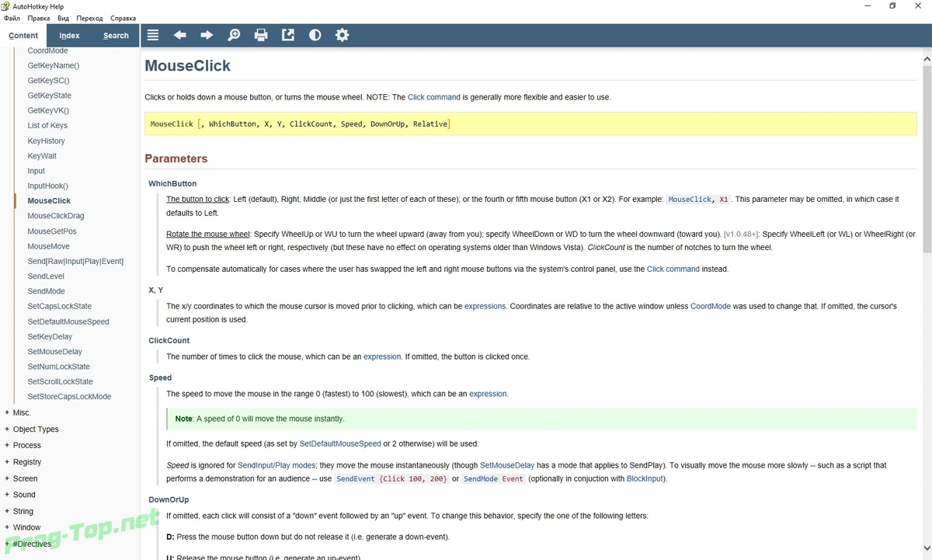Open CoordMode in the contents tree
Viewport: 932px width, 560px height.
47,50
